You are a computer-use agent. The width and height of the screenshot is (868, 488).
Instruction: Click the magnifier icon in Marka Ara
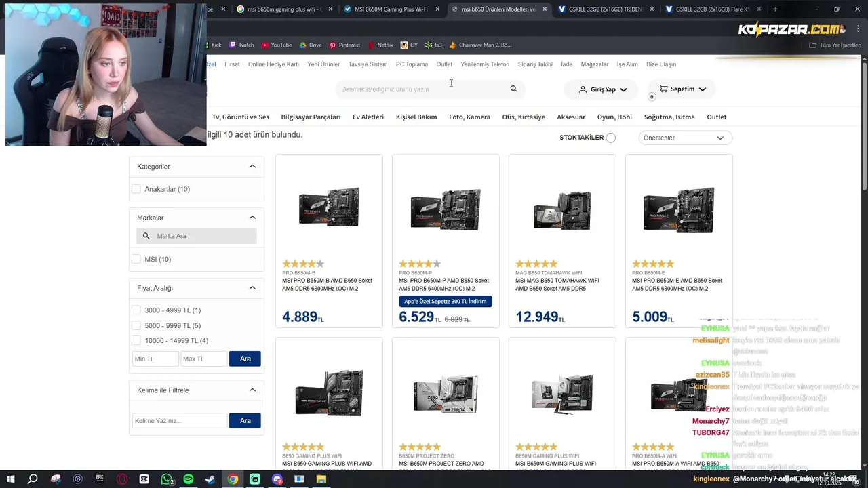tap(146, 236)
